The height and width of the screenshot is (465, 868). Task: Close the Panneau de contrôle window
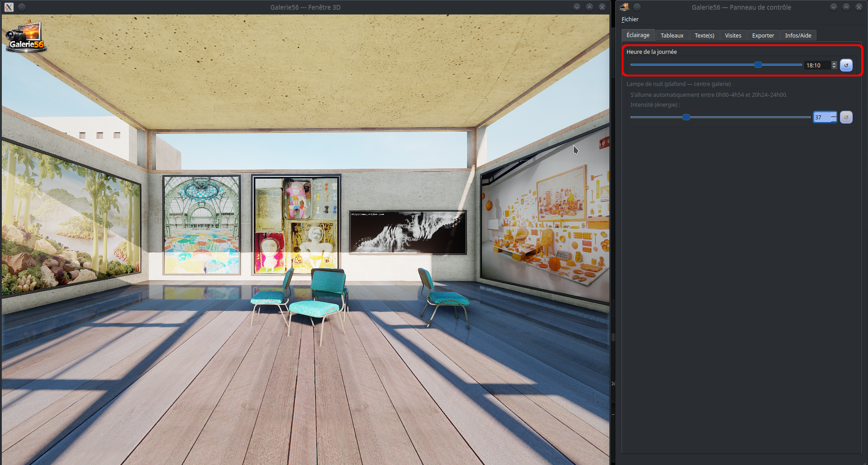[859, 7]
